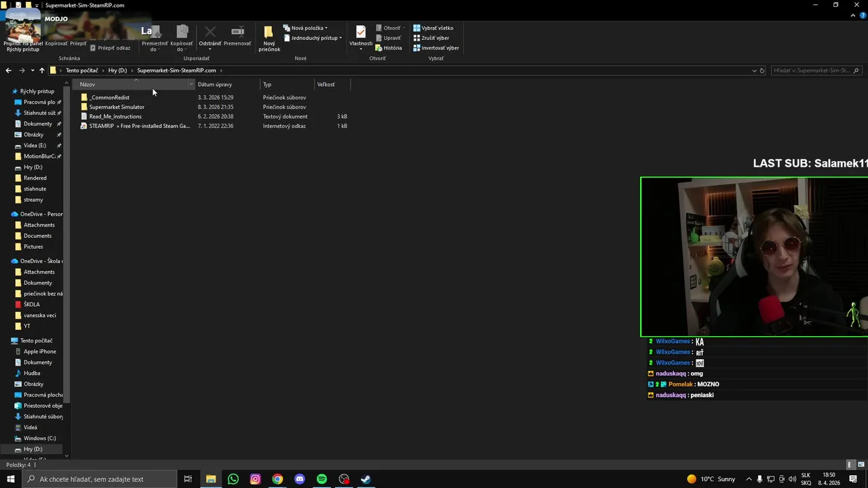
Task: Open the 10°C Sunny weather widget
Action: click(x=711, y=479)
